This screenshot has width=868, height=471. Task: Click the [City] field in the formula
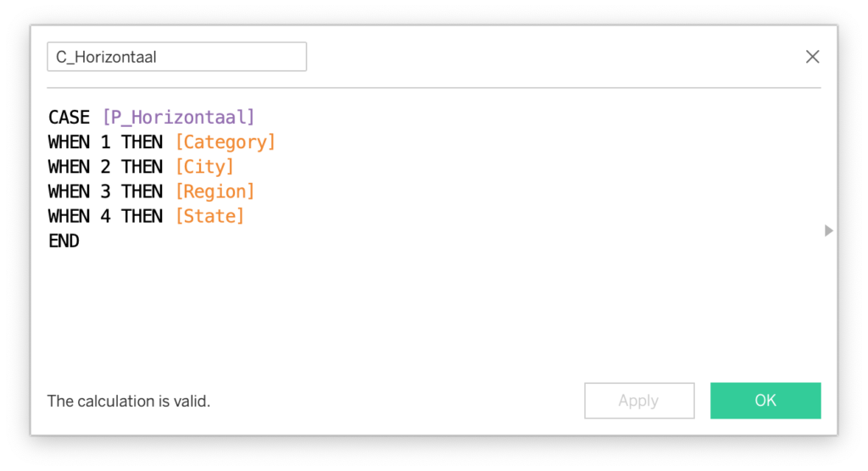click(x=203, y=166)
